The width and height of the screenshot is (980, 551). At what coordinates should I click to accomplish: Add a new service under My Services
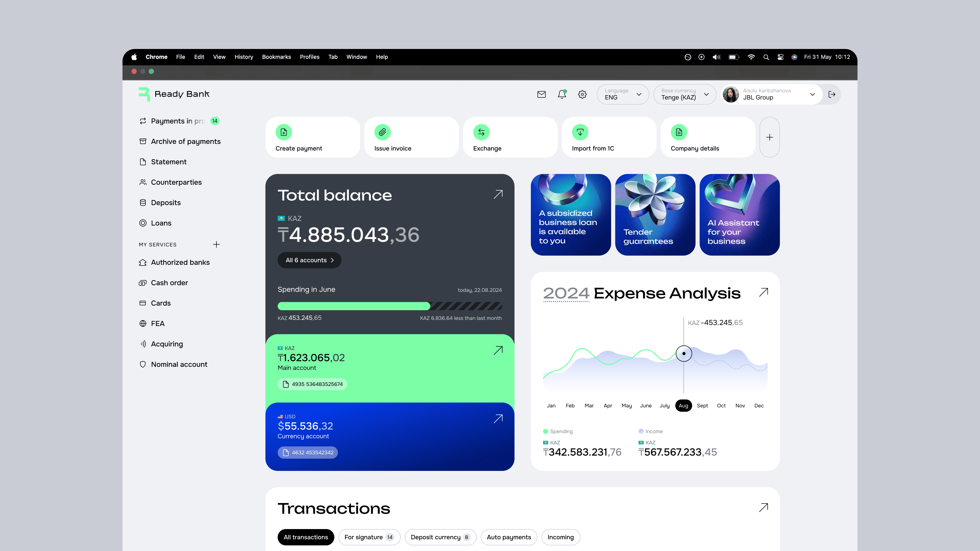click(x=216, y=244)
